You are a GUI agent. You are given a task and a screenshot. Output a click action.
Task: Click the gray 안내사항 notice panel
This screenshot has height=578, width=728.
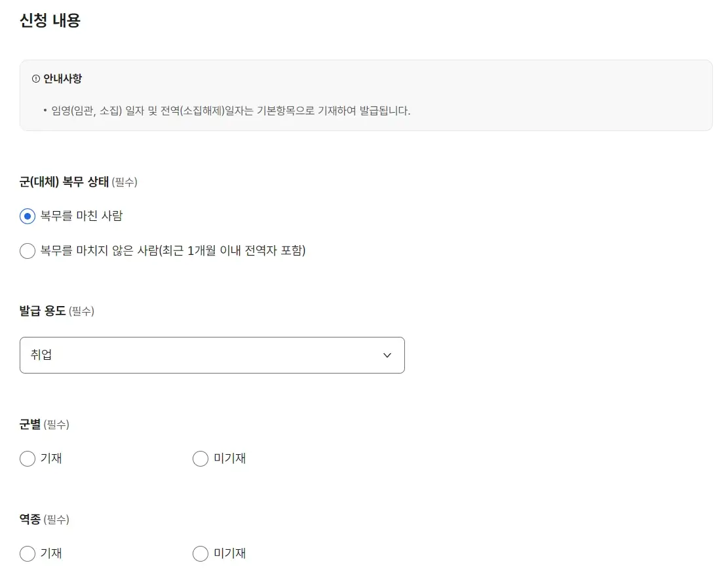(x=364, y=95)
